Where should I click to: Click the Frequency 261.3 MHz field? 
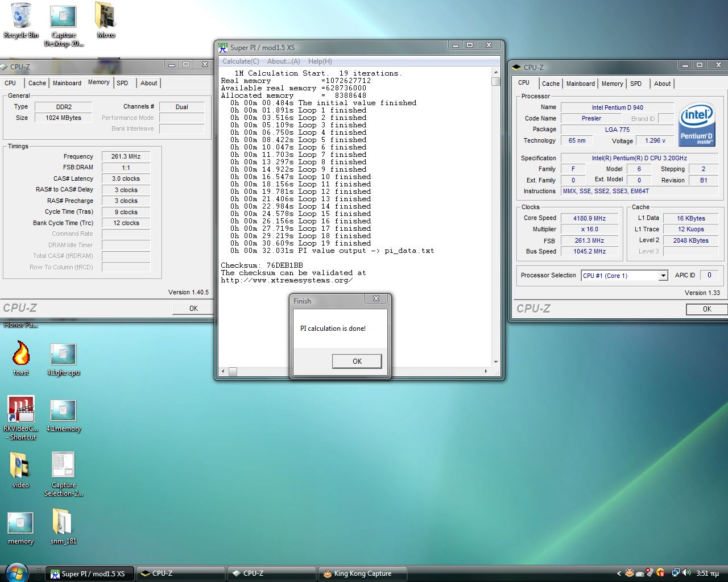click(x=126, y=156)
